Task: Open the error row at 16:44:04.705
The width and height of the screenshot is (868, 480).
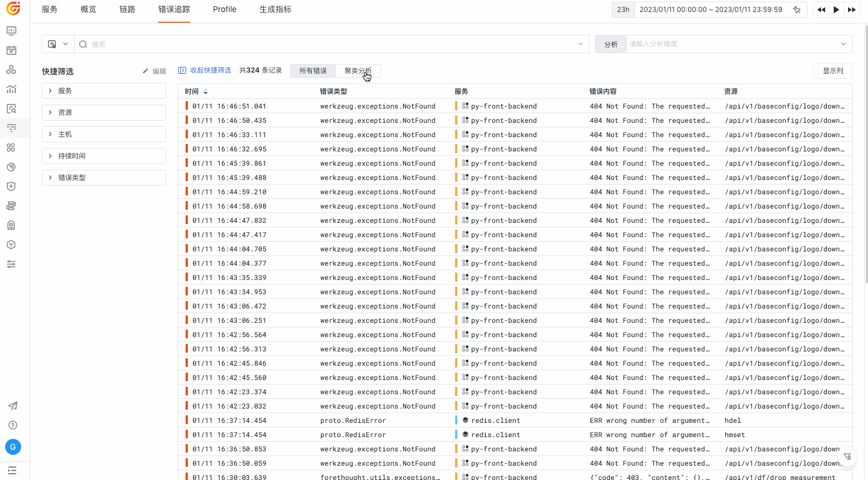Action: [515, 249]
